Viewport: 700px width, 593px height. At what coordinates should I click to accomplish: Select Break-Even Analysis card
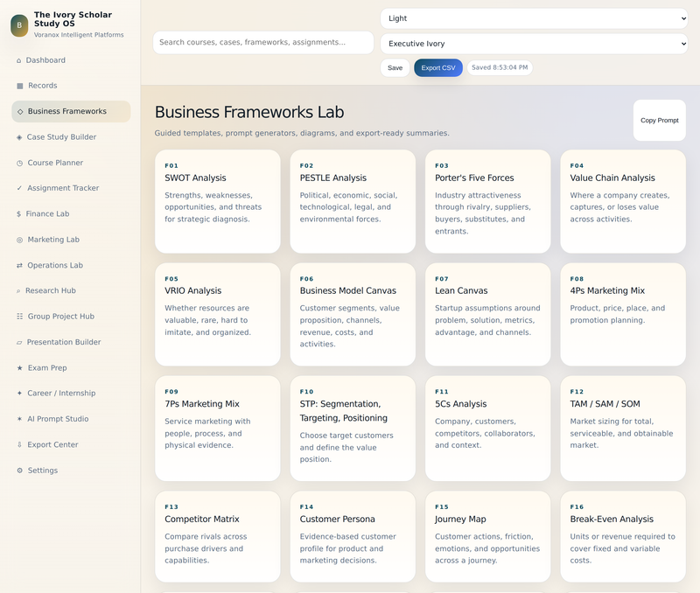pos(623,537)
